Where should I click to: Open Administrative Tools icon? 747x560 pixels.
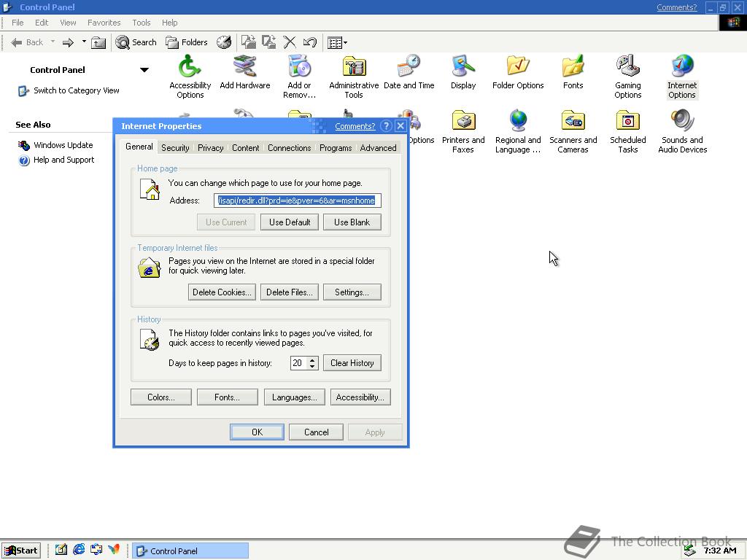pos(354,76)
